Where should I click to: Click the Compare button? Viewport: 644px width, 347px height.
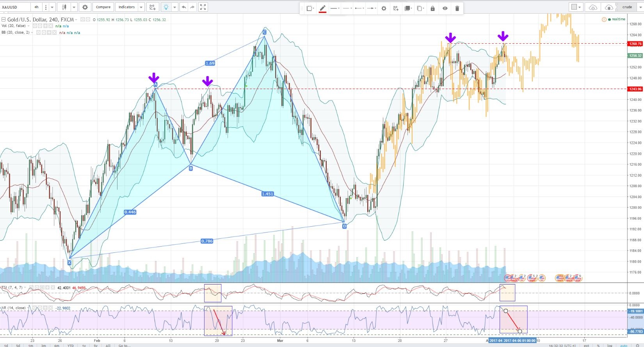[x=103, y=7]
